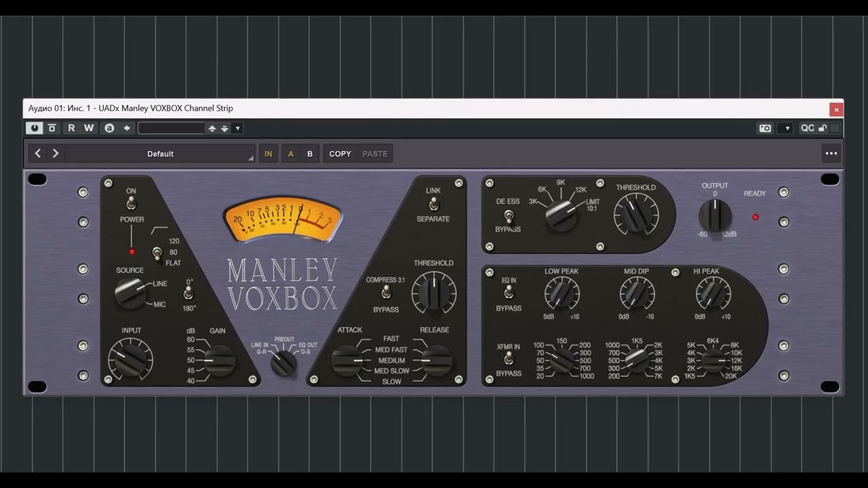This screenshot has height=488, width=868.
Task: Flip the COMPRESS 3:1 / BYPASS switch
Action: point(386,293)
